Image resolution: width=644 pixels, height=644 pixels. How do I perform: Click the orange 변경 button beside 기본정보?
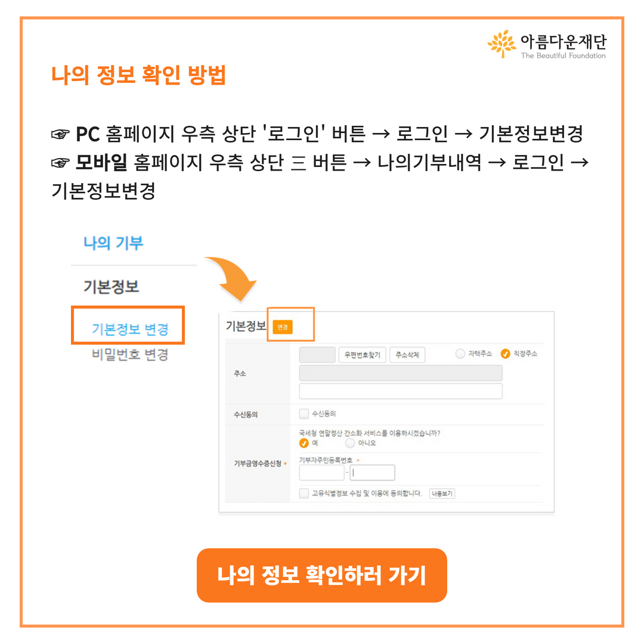(283, 327)
